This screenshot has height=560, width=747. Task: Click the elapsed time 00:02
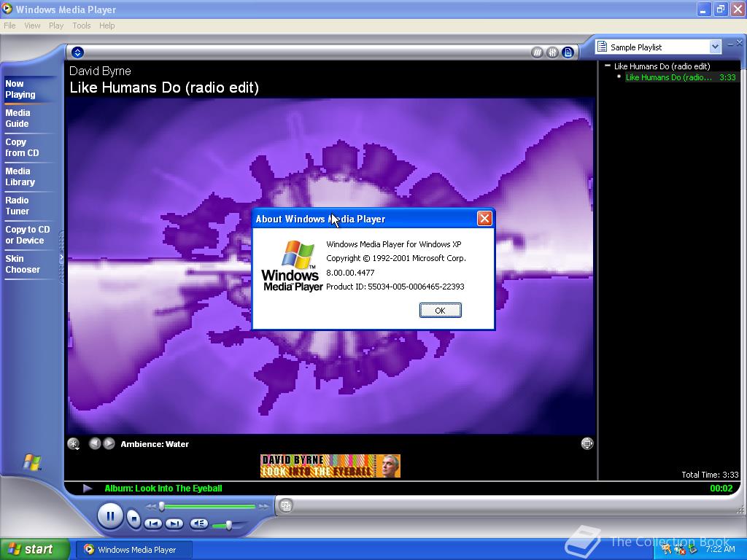tap(721, 488)
